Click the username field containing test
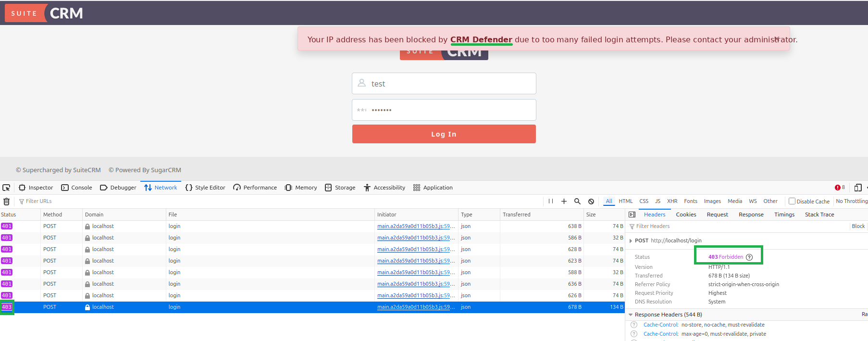Image resolution: width=868 pixels, height=341 pixels. pyautogui.click(x=444, y=84)
